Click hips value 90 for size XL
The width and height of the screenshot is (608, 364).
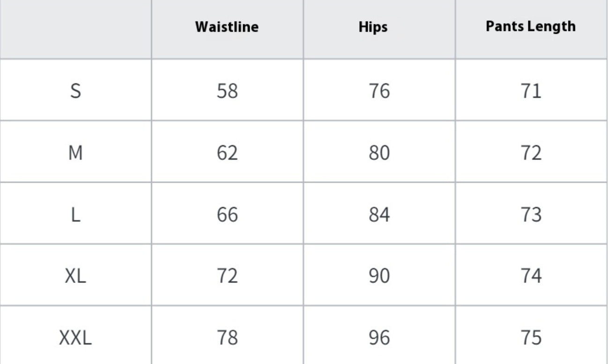pyautogui.click(x=379, y=275)
